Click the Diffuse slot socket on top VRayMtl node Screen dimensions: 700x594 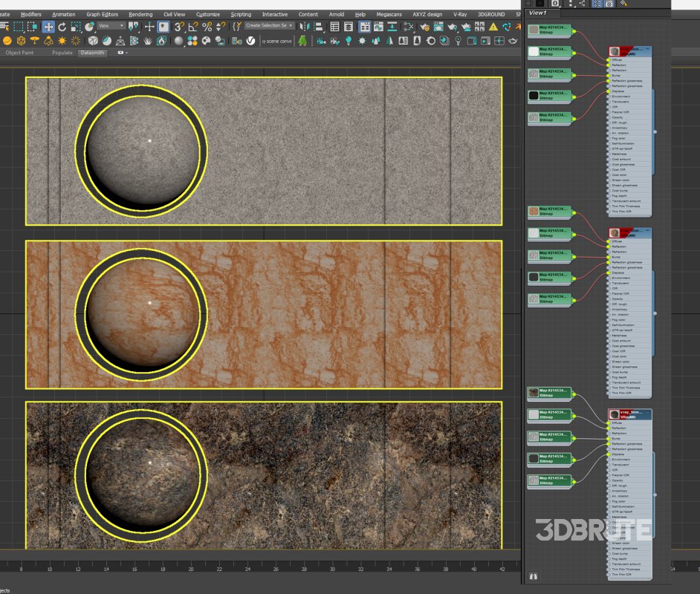(x=609, y=60)
